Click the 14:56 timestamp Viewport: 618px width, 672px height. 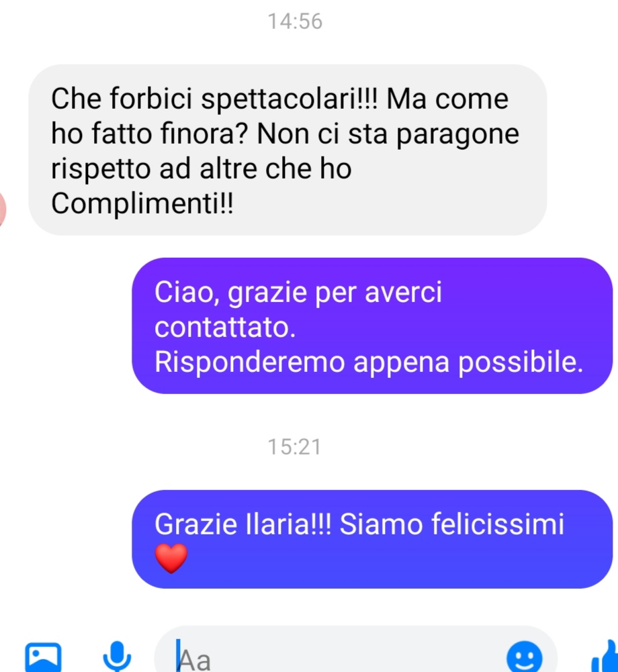[295, 21]
